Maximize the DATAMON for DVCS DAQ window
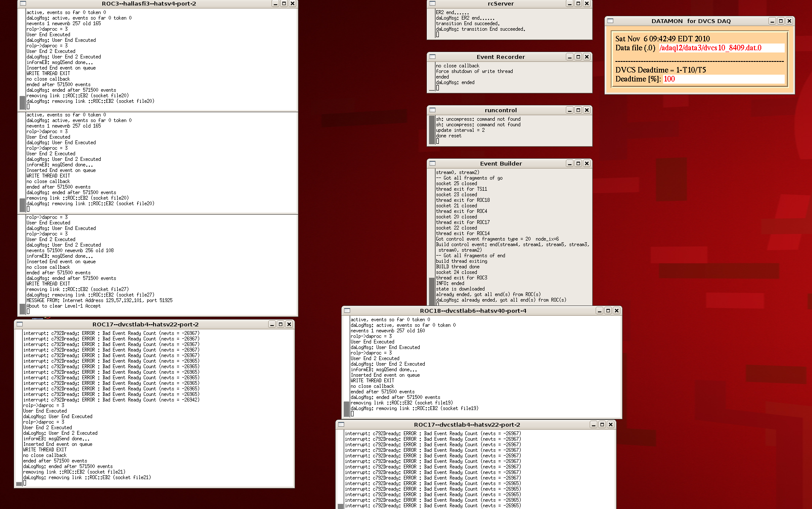The height and width of the screenshot is (509, 812). 781,21
